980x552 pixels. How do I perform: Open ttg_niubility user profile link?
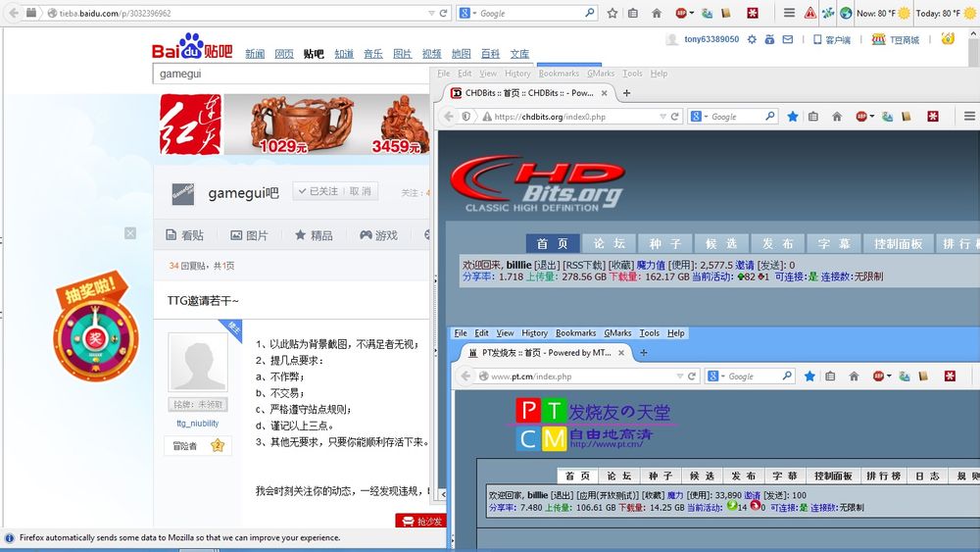tap(198, 424)
